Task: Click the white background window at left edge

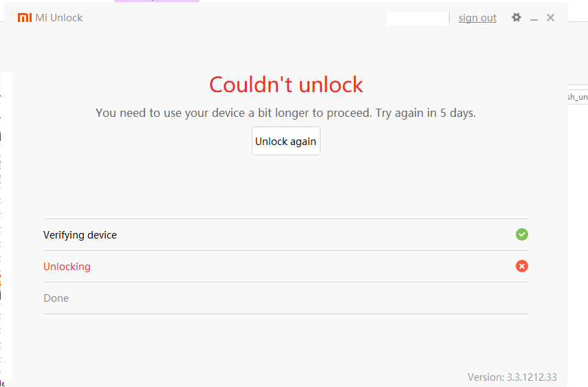Action: [6, 227]
